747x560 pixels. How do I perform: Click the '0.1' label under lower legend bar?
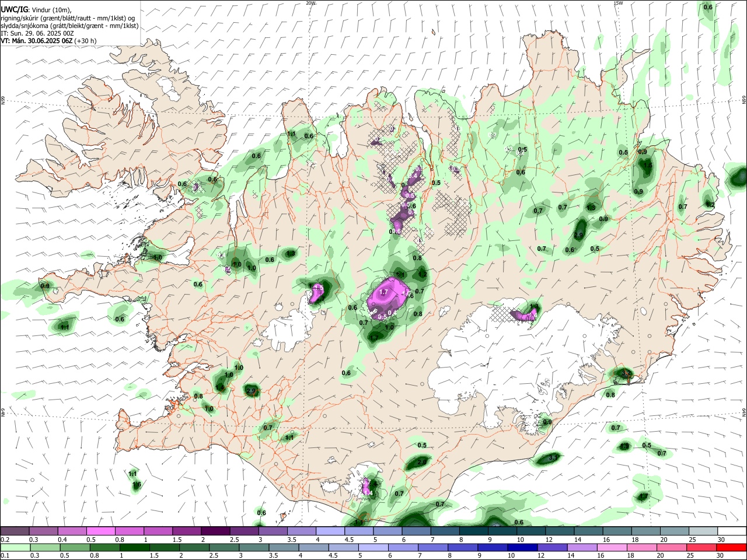(x=5, y=556)
